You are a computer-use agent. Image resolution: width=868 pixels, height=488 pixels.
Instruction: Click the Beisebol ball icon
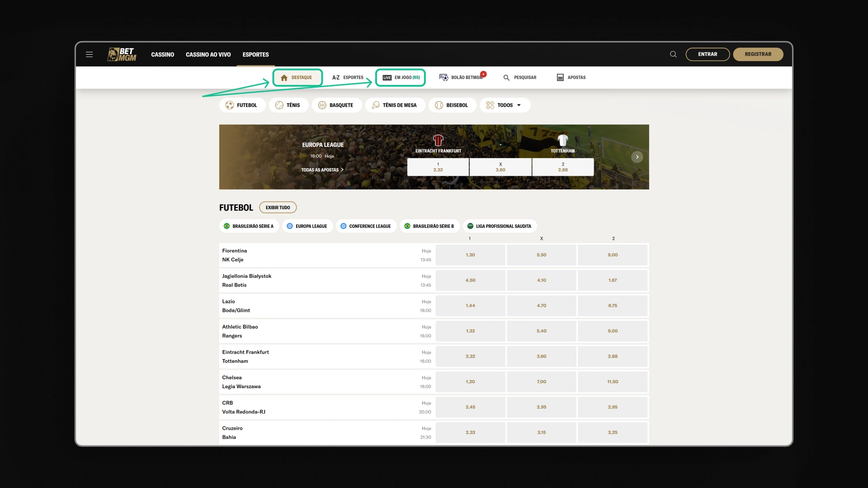439,105
